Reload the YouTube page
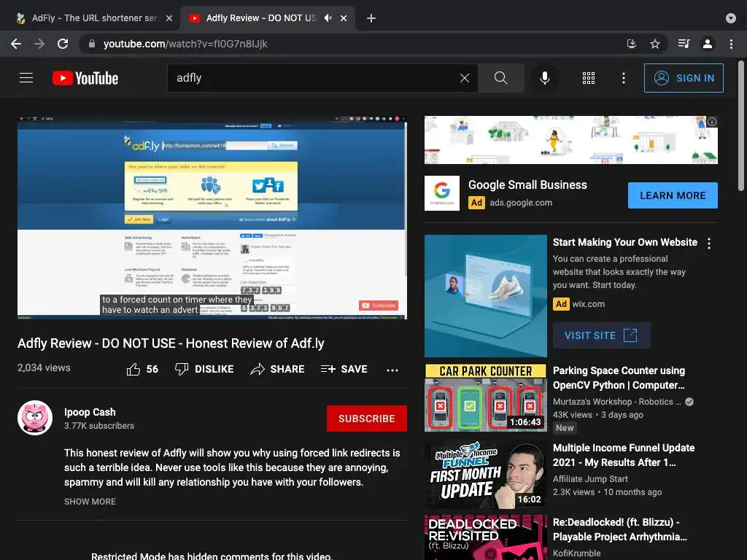The image size is (747, 560). point(63,44)
